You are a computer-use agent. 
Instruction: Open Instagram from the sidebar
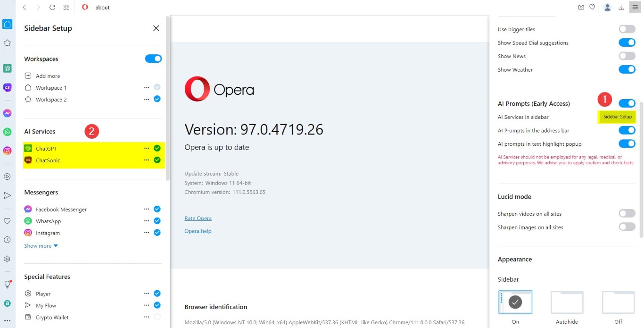click(47, 233)
